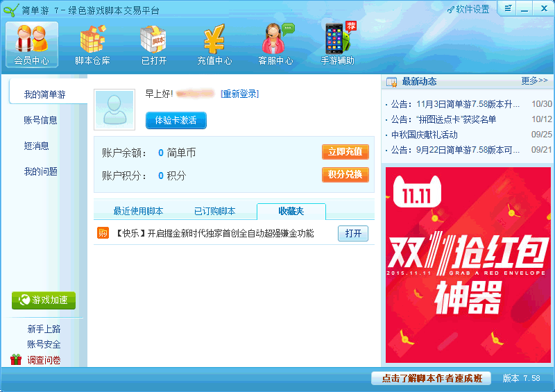Image resolution: width=555 pixels, height=392 pixels.
Task: Click the 更多>> link in 最新动态
Action: 534,80
